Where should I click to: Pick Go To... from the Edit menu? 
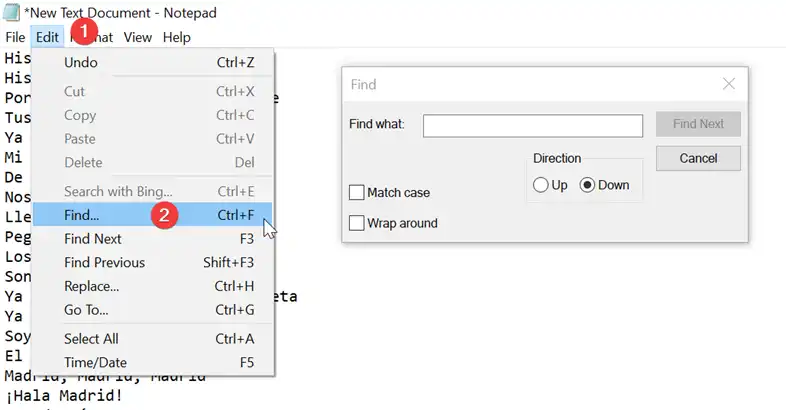click(152, 310)
